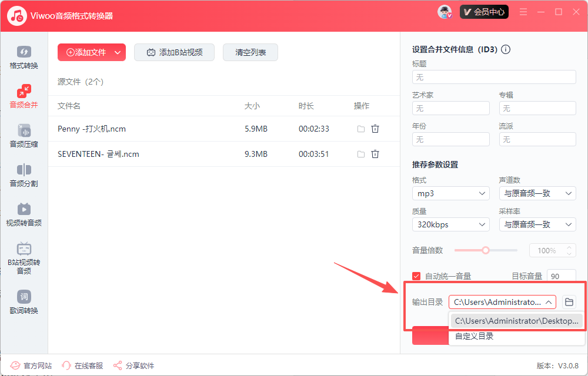Expand the 格式 mp3 dropdown
The image size is (588, 376).
(450, 193)
